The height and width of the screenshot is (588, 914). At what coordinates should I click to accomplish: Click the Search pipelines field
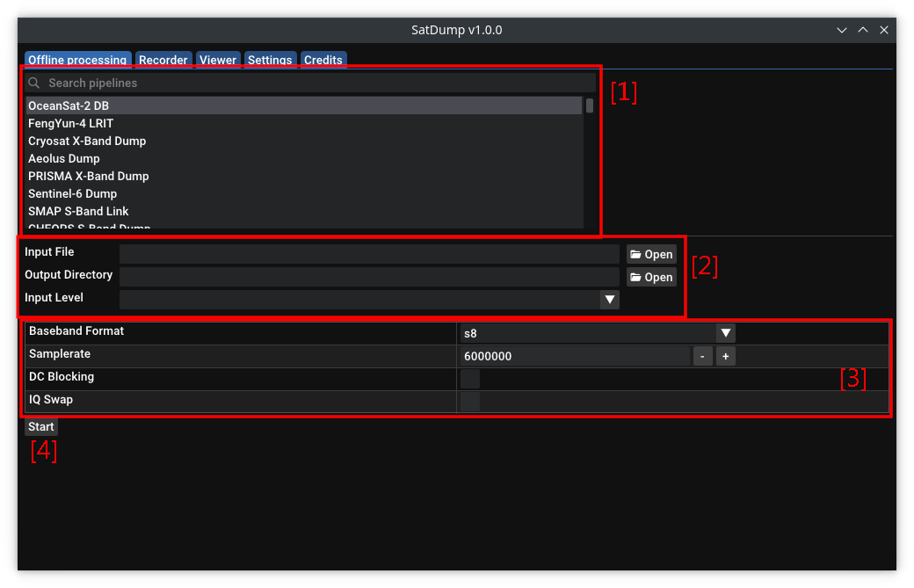311,83
